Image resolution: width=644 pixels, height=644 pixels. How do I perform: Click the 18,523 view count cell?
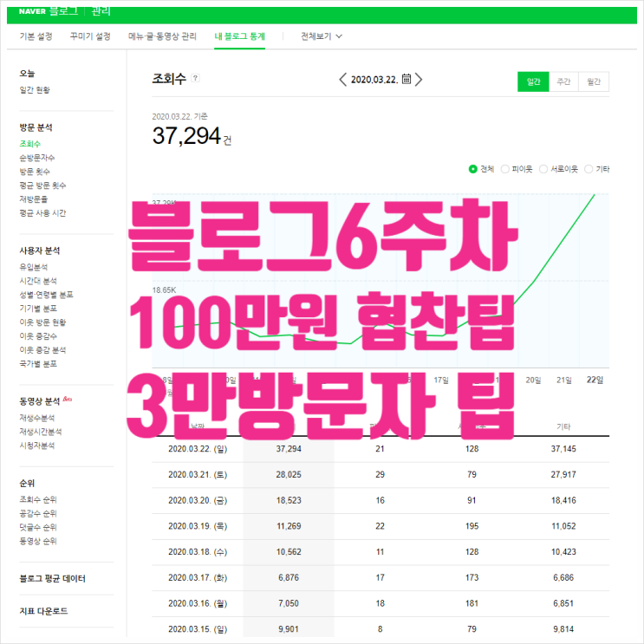(x=289, y=501)
